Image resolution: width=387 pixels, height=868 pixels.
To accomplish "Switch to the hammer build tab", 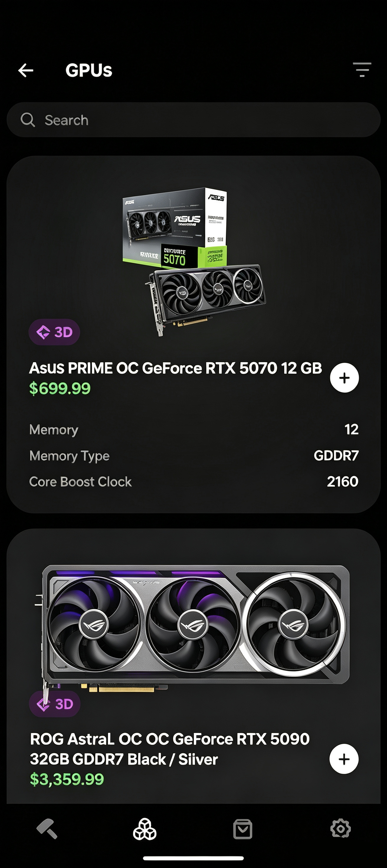I will click(x=47, y=828).
